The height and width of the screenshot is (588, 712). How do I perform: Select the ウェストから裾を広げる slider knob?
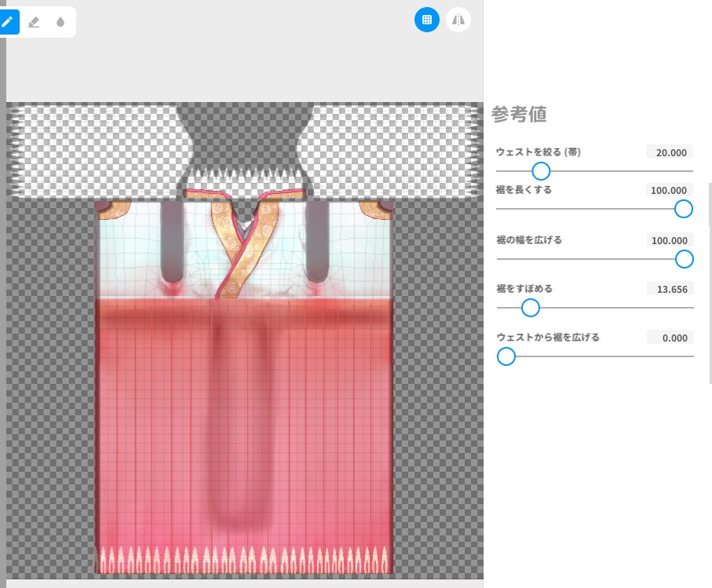point(506,356)
